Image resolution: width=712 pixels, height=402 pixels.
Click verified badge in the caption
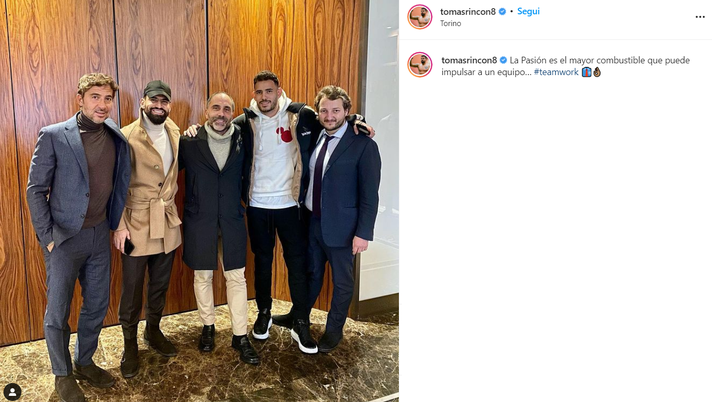503,60
